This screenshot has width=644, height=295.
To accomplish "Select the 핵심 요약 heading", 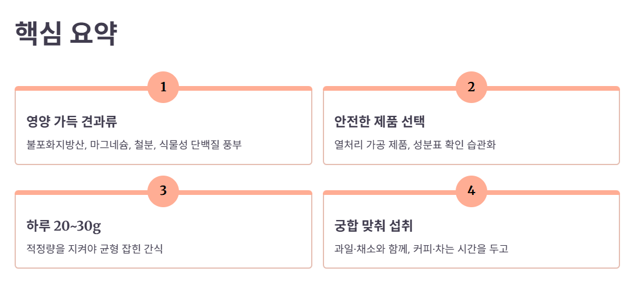I will (x=67, y=34).
